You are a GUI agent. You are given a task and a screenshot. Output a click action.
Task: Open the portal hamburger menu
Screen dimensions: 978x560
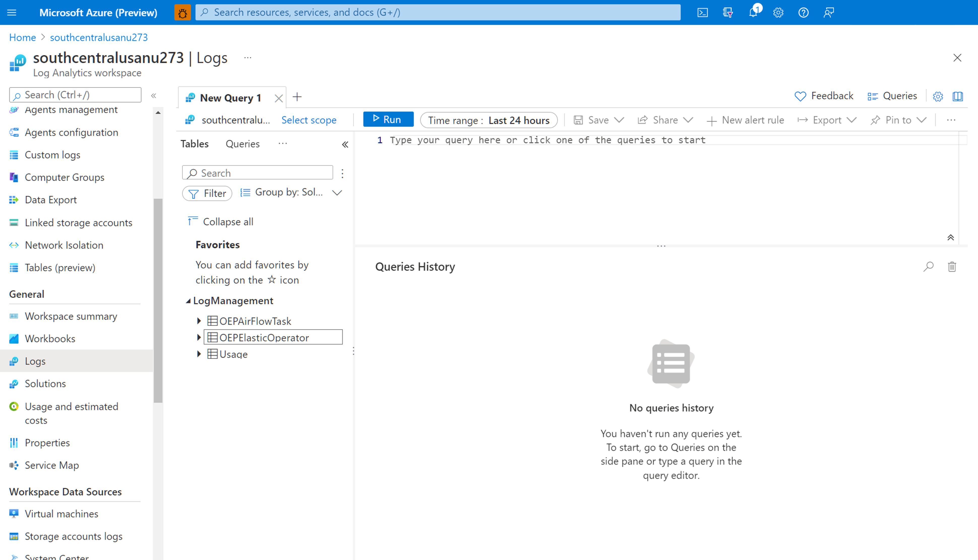(12, 12)
